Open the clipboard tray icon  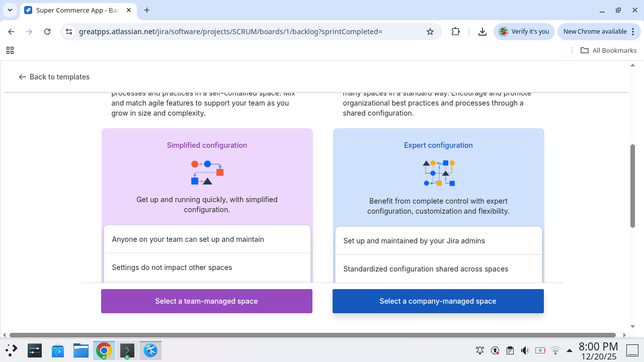[x=510, y=350]
